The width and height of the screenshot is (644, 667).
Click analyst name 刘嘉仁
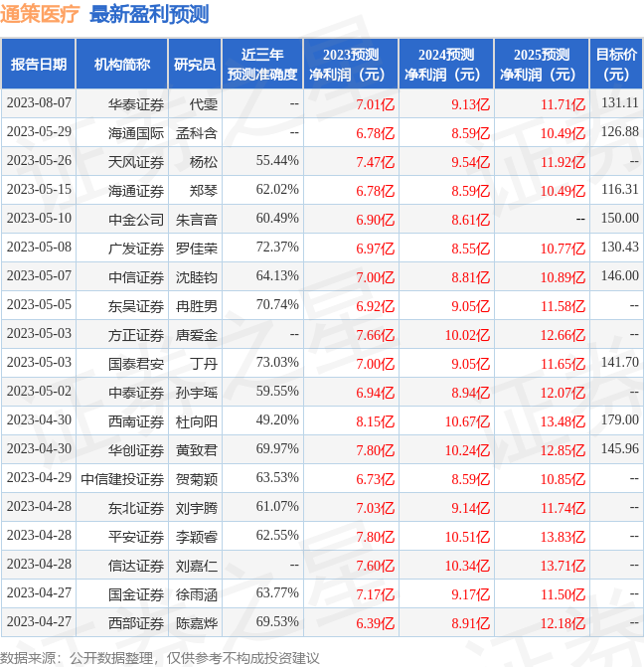pyautogui.click(x=197, y=566)
